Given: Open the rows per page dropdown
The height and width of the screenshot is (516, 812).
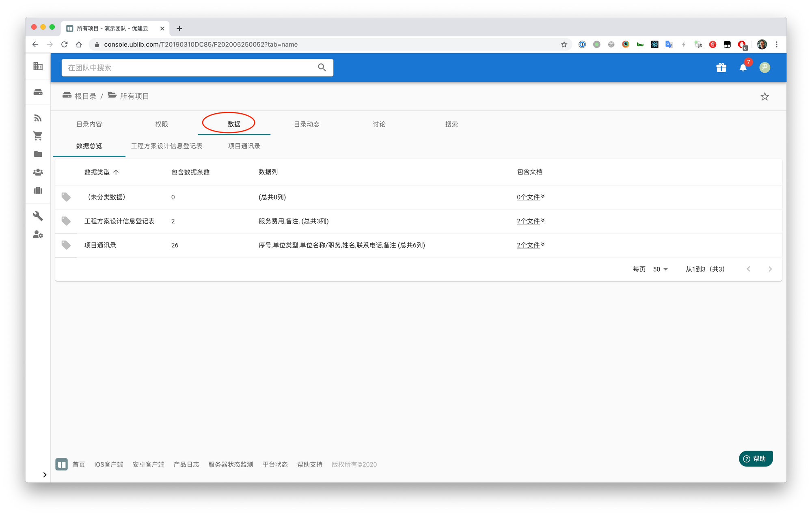Looking at the screenshot, I should 660,269.
